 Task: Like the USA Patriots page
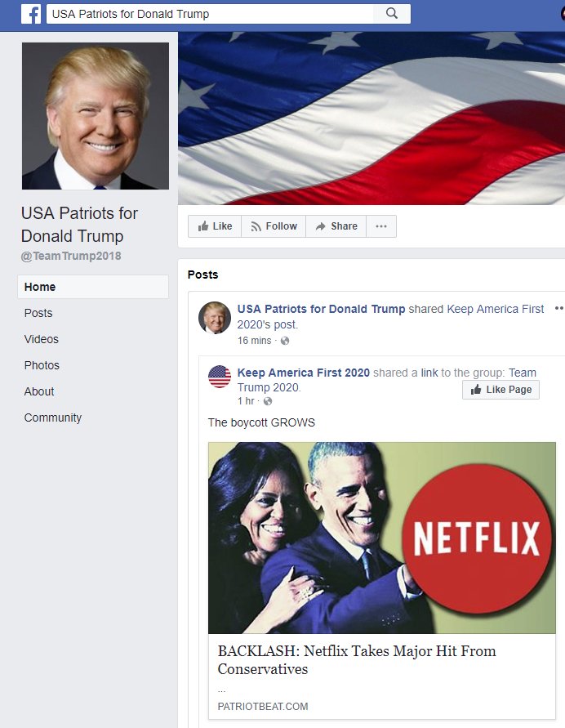215,226
